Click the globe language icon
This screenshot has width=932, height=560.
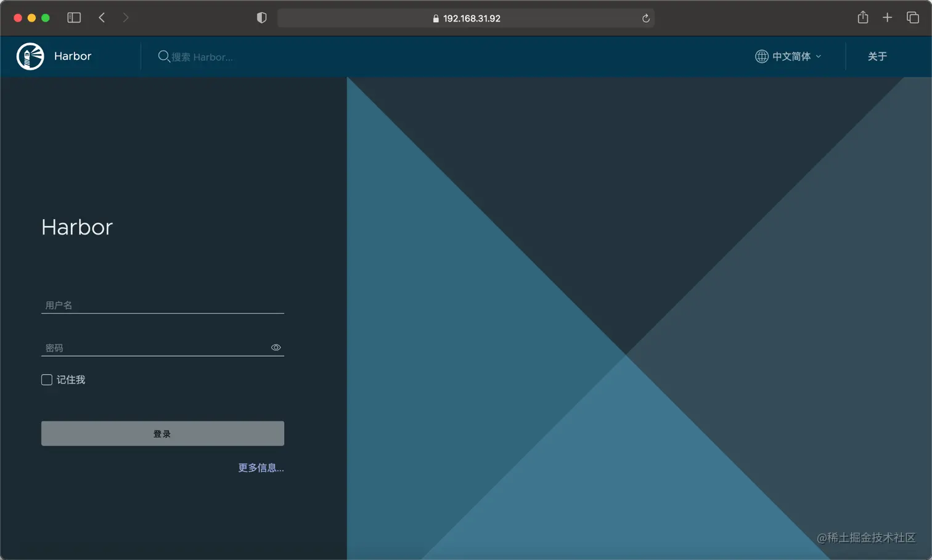coord(762,57)
